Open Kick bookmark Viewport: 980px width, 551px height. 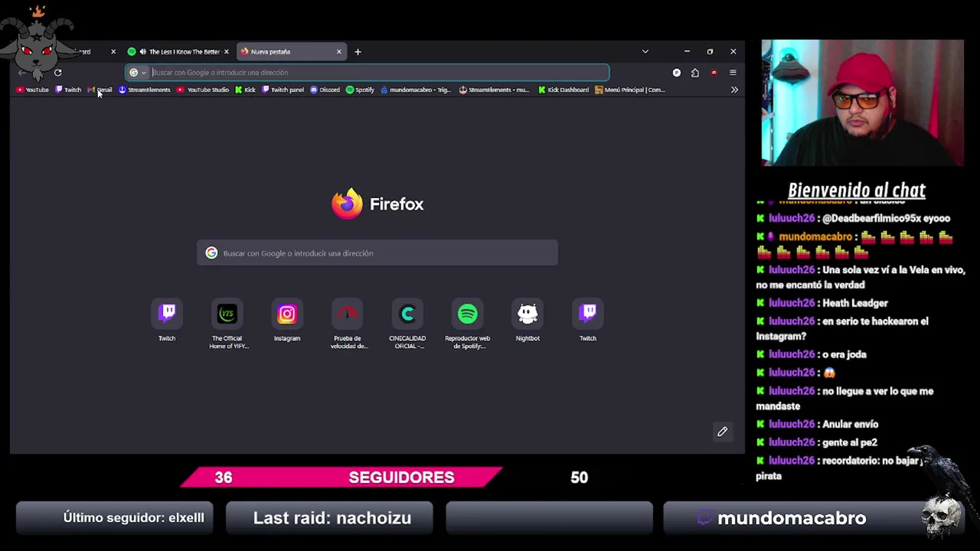(245, 90)
